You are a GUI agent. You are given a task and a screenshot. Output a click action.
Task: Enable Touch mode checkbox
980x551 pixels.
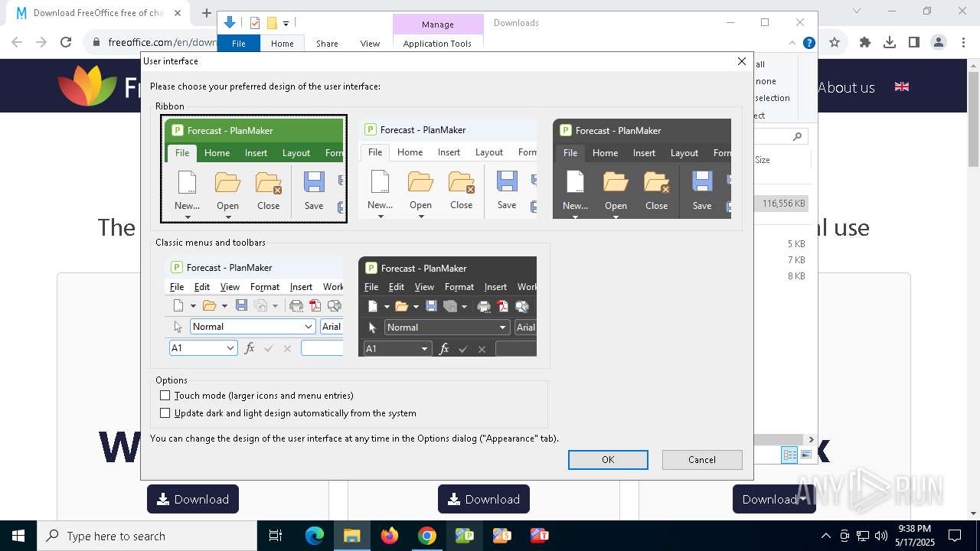[x=165, y=396]
